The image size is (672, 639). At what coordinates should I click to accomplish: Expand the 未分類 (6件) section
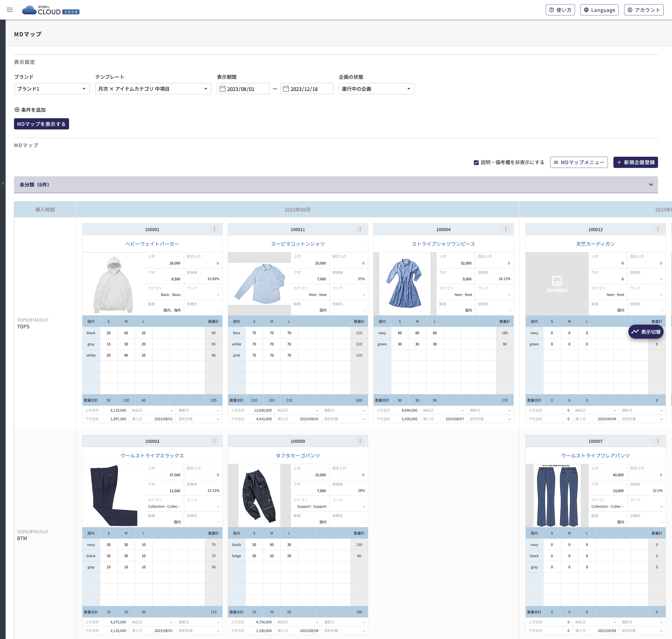pyautogui.click(x=651, y=185)
